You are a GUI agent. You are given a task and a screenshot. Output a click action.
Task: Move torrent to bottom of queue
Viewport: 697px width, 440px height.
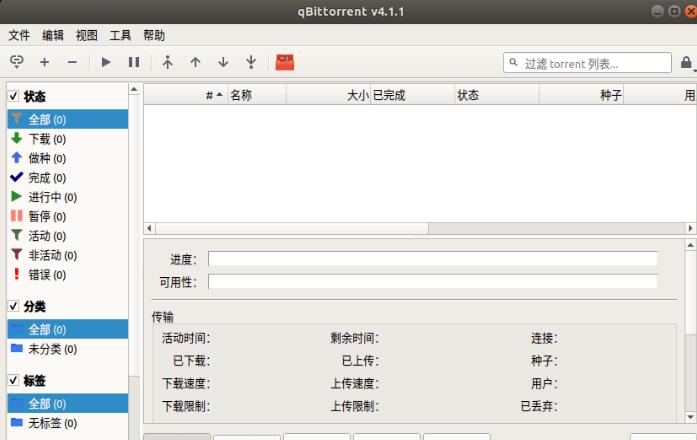251,62
